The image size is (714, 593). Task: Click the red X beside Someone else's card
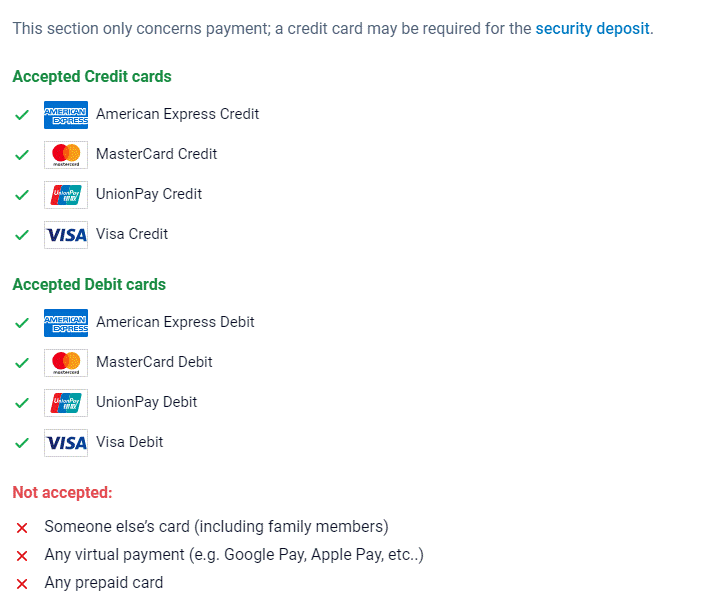click(x=22, y=527)
